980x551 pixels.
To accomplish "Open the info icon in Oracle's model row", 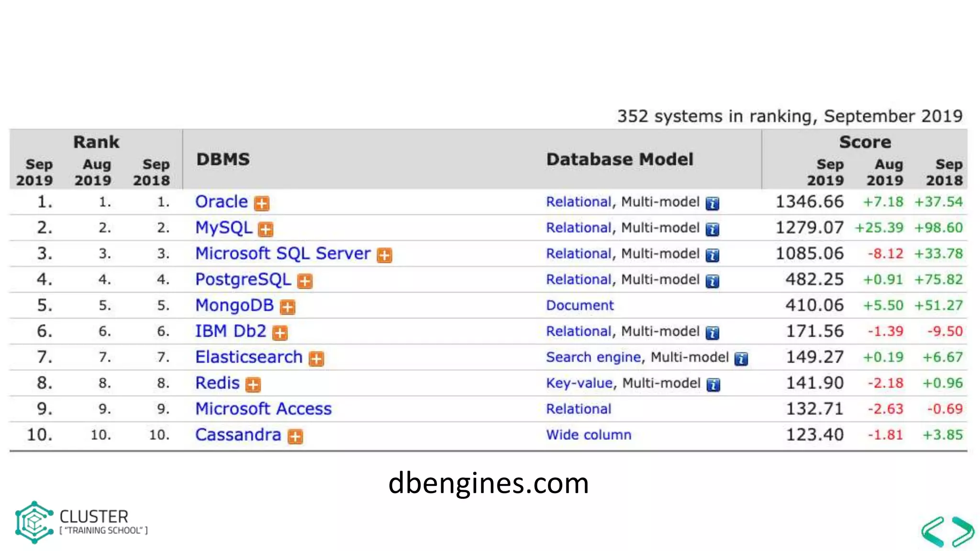I will 713,203.
